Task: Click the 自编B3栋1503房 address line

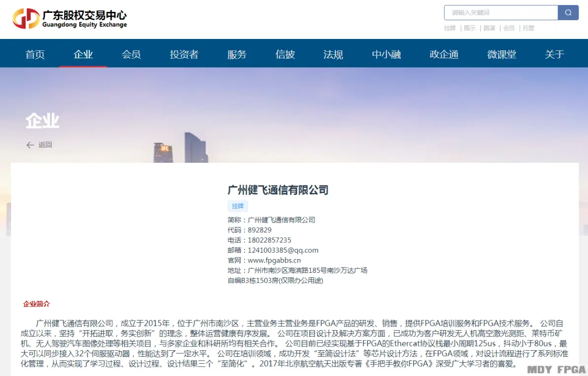Action: pyautogui.click(x=275, y=281)
